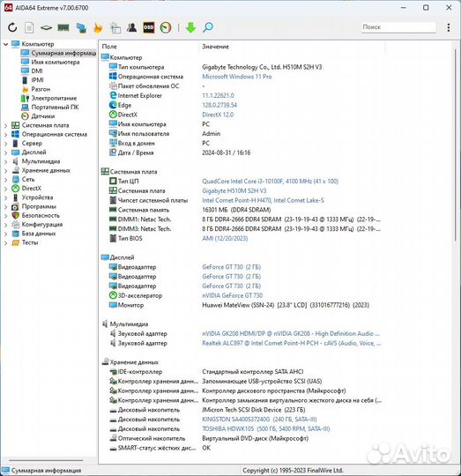Expand the Дисплей tree node
The width and height of the screenshot is (461, 476).
[5, 152]
